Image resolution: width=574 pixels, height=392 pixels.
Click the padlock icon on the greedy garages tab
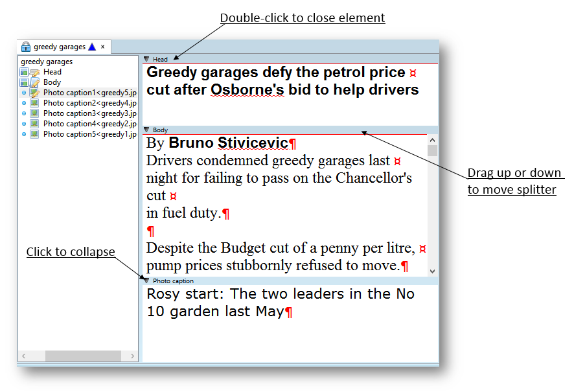coord(26,47)
